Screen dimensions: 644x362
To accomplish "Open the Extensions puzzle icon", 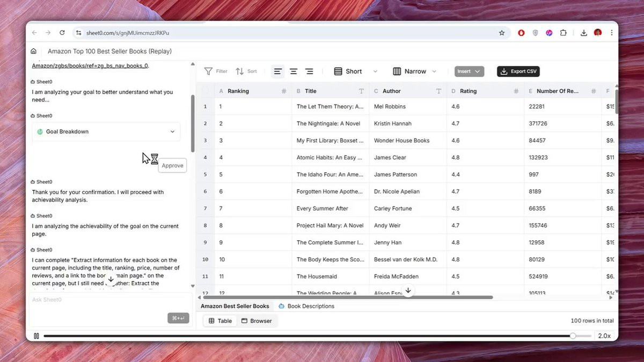I will pyautogui.click(x=563, y=33).
